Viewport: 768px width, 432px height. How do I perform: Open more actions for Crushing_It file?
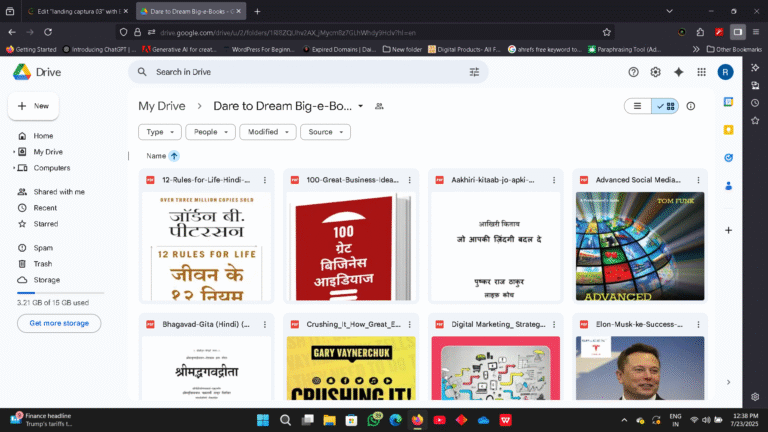coord(409,324)
